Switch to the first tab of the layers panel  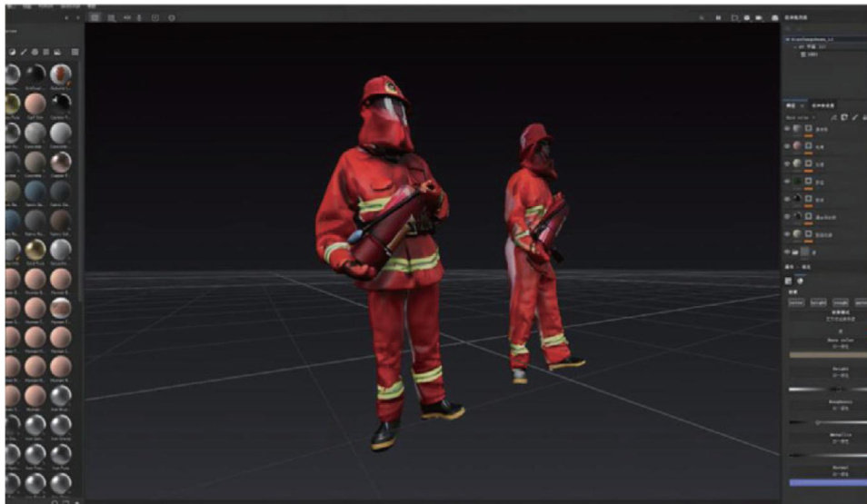[x=790, y=105]
